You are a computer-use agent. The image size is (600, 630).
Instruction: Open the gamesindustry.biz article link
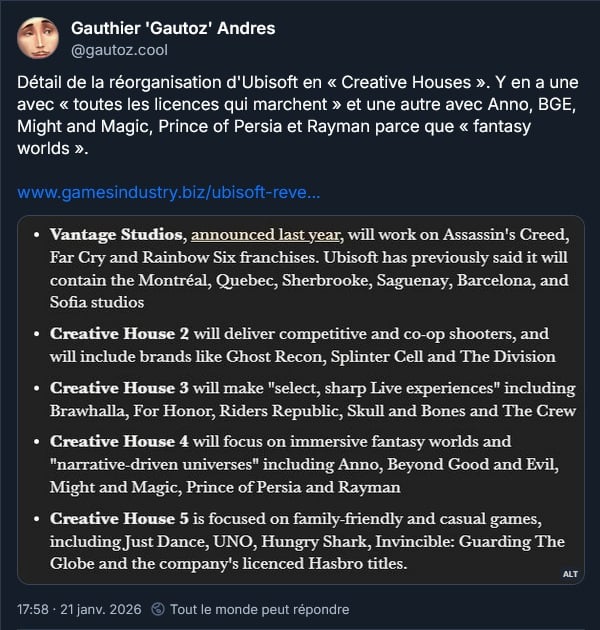point(169,192)
